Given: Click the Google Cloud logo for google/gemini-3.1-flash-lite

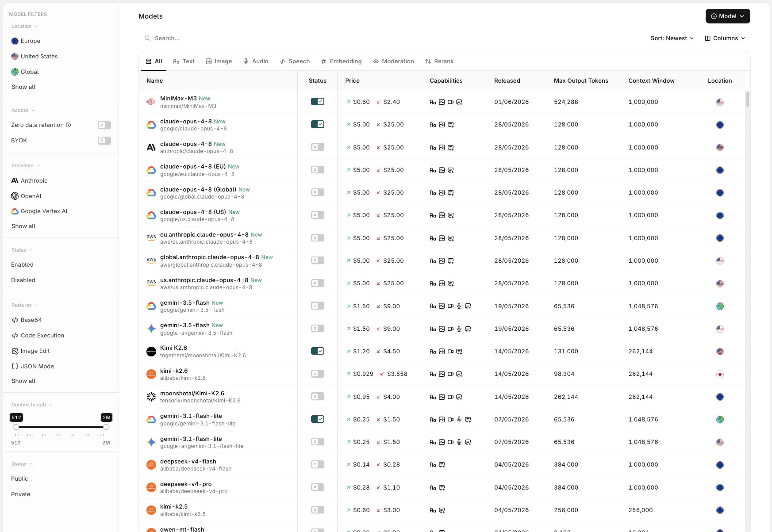Looking at the screenshot, I should (x=151, y=419).
